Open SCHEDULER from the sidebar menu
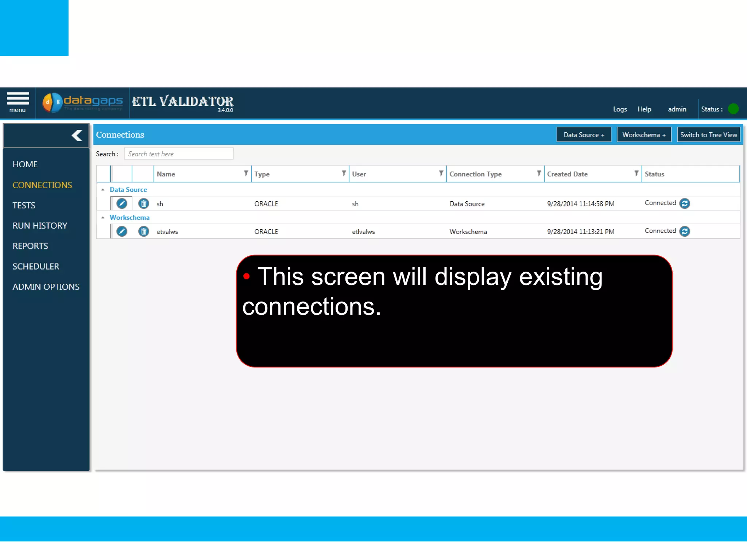Screen dimensions: 747x560 [36, 267]
